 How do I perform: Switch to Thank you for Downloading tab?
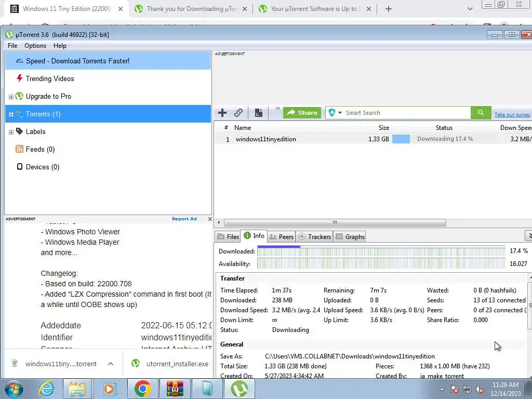click(x=191, y=9)
